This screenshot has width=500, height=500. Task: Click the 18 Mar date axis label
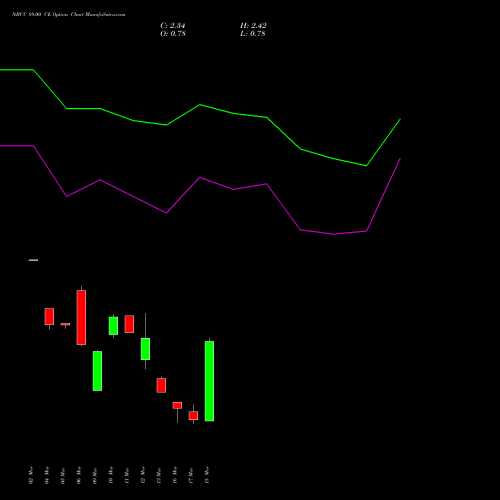(207, 475)
